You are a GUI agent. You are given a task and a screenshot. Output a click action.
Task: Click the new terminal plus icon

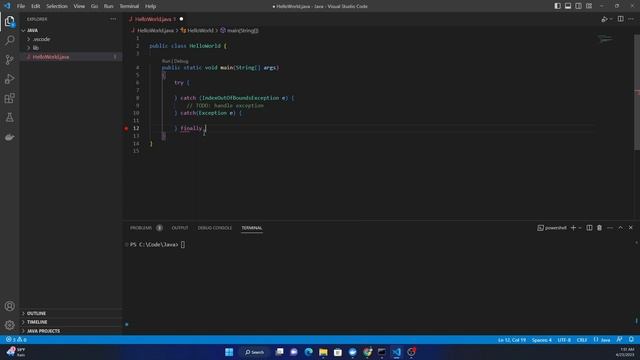coord(573,228)
